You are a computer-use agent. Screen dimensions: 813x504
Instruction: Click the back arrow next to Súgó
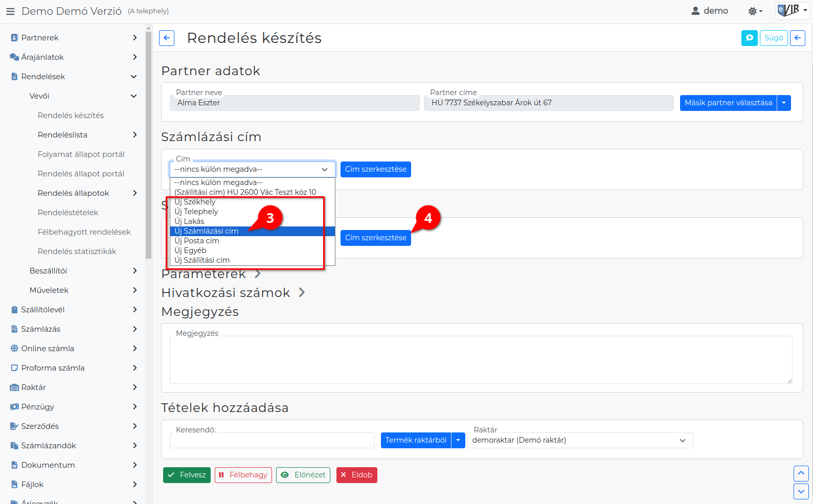[798, 38]
